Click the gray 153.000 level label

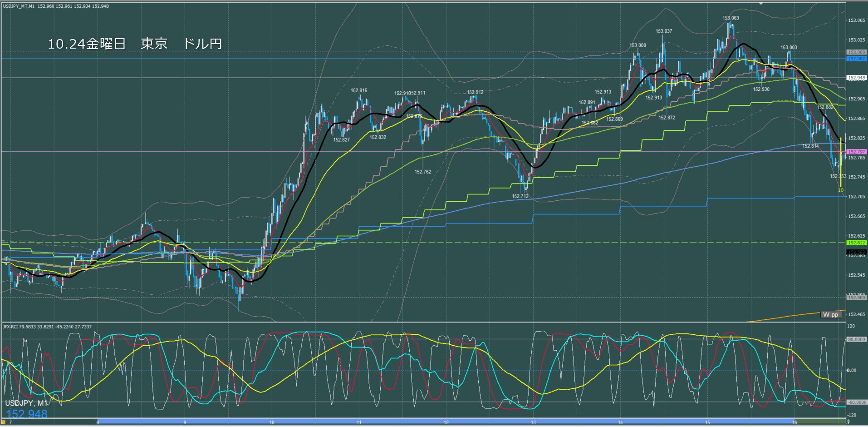click(856, 53)
